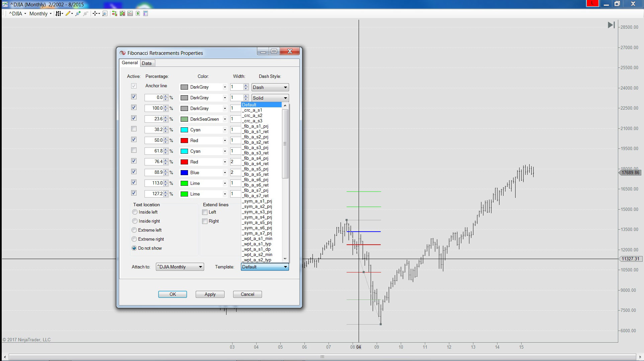Click the Blue color swatch for 88.9%

[184, 172]
